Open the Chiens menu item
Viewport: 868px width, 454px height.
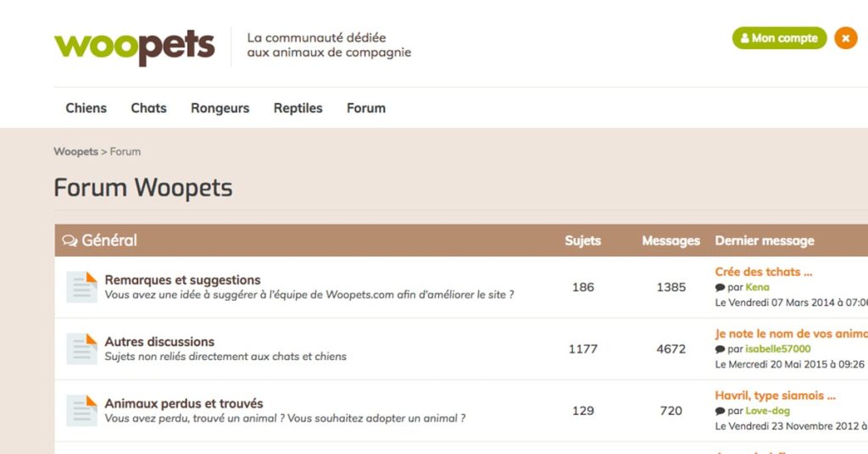pyautogui.click(x=86, y=108)
